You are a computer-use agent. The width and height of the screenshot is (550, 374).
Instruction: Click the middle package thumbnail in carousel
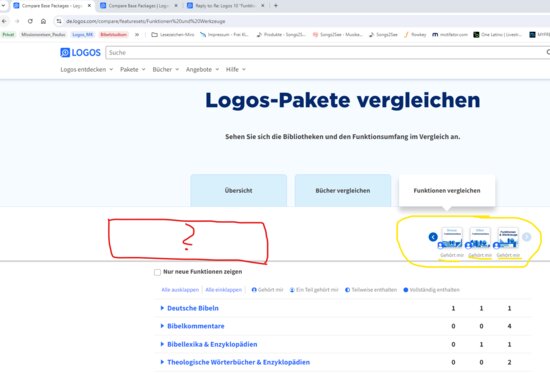point(480,238)
